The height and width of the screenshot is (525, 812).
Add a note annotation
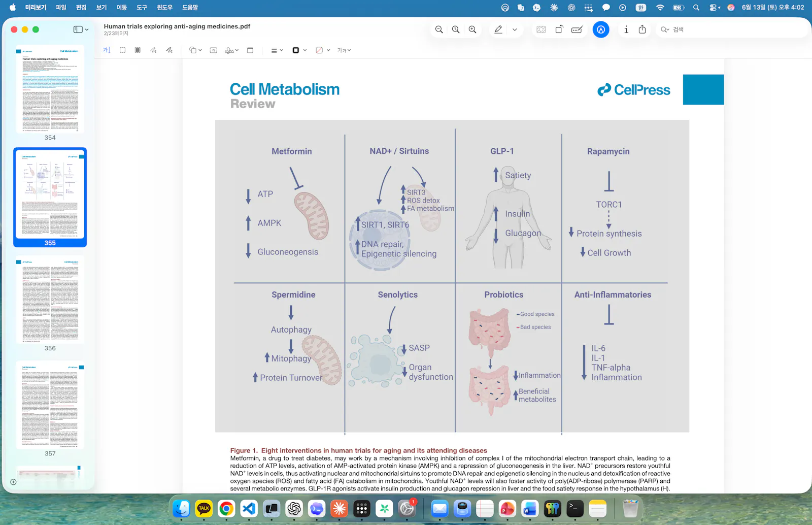(250, 50)
